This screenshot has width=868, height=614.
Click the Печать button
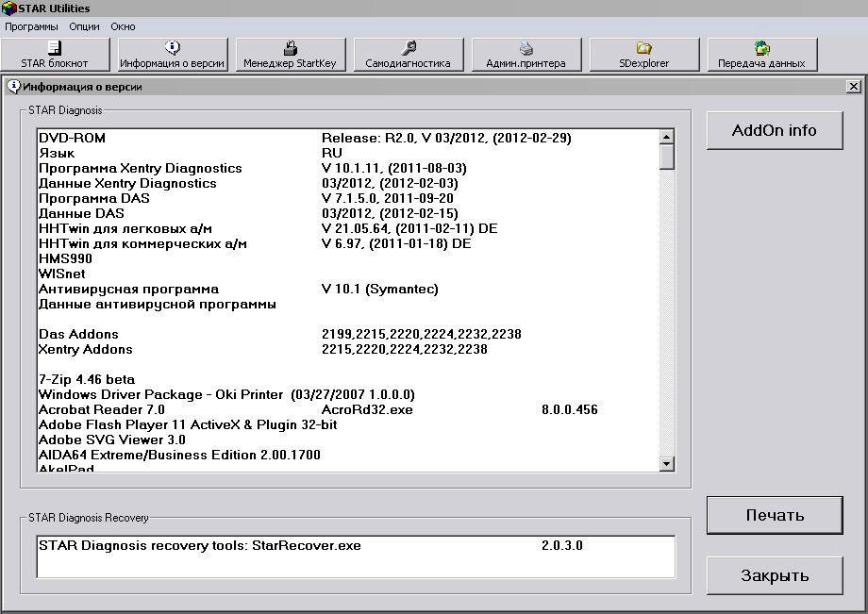point(775,515)
